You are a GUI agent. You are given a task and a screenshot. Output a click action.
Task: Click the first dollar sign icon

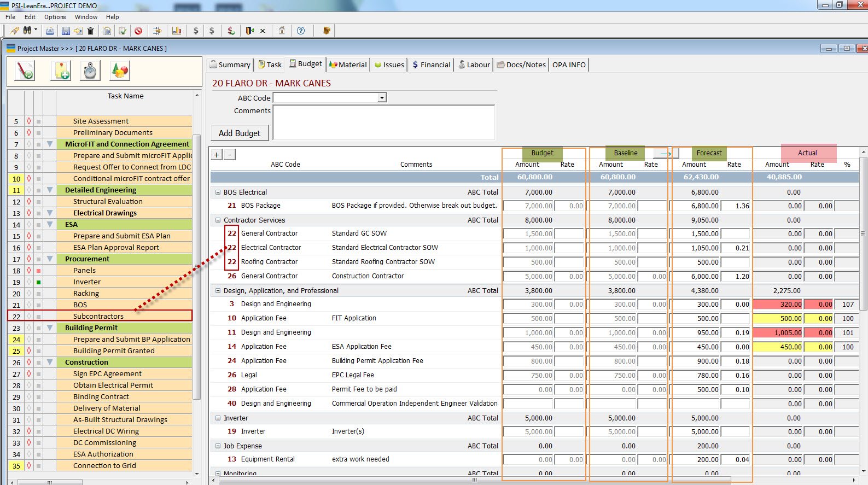196,31
